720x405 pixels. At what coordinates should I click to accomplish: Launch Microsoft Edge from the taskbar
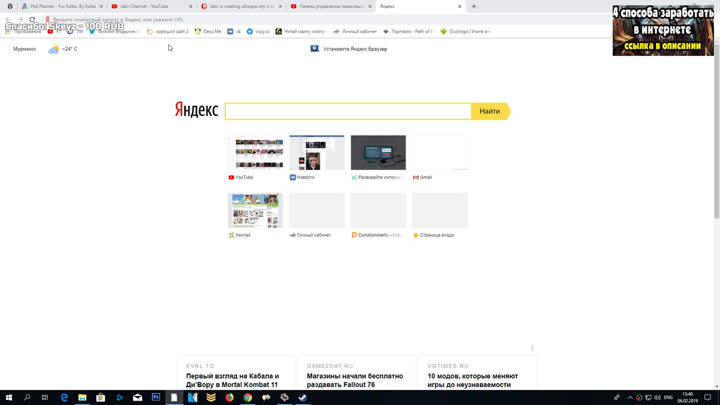(x=64, y=397)
